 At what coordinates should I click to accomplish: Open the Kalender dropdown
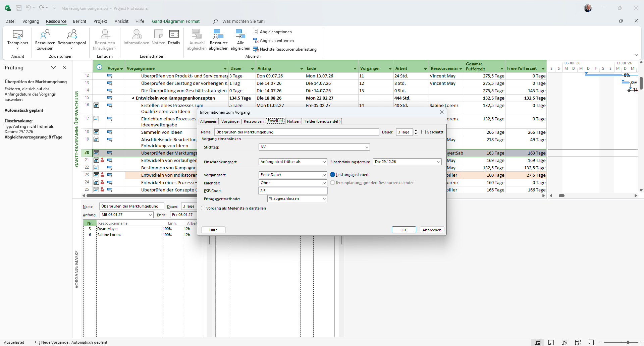click(324, 183)
